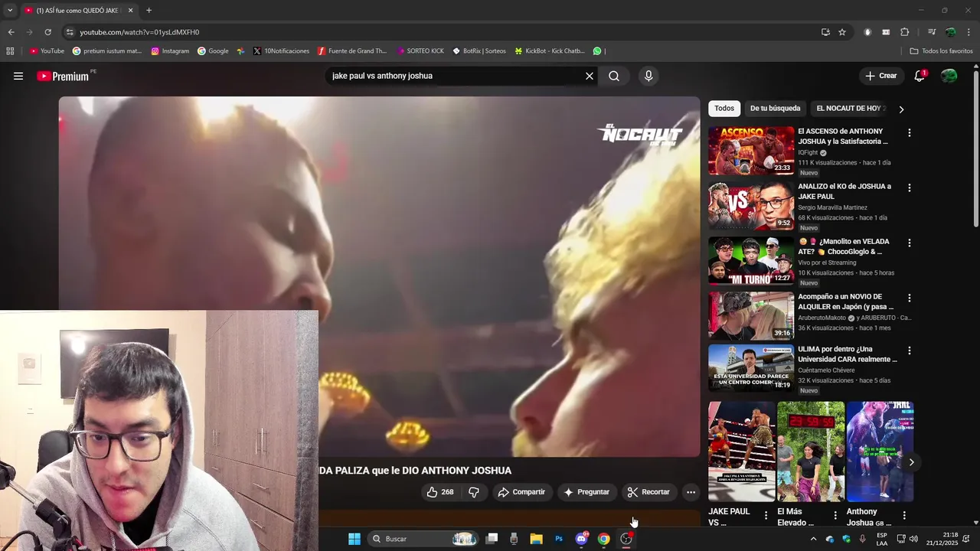This screenshot has width=980, height=551.
Task: Open IQFight channel link
Action: coord(808,153)
